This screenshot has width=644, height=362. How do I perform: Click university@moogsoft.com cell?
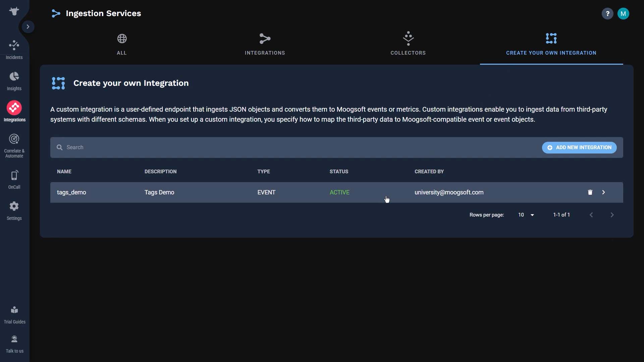449,192
